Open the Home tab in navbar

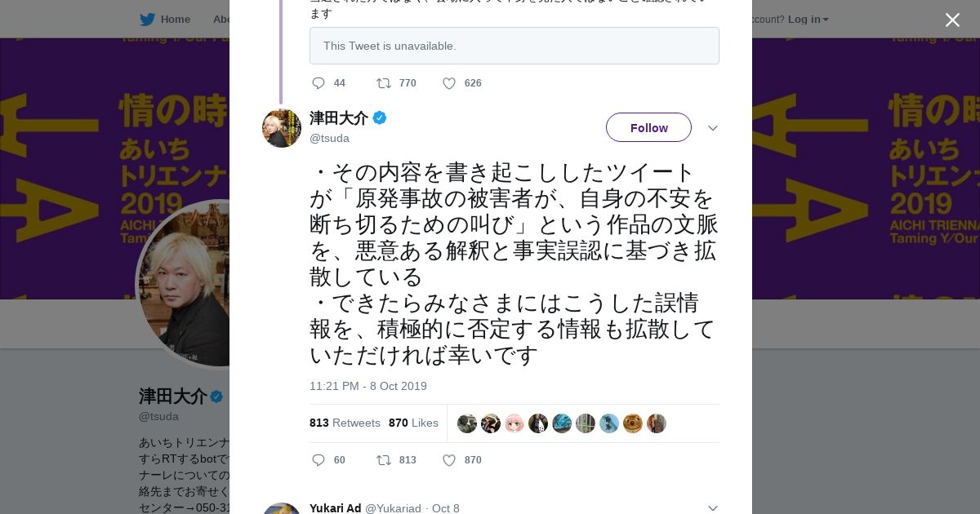coord(175,20)
